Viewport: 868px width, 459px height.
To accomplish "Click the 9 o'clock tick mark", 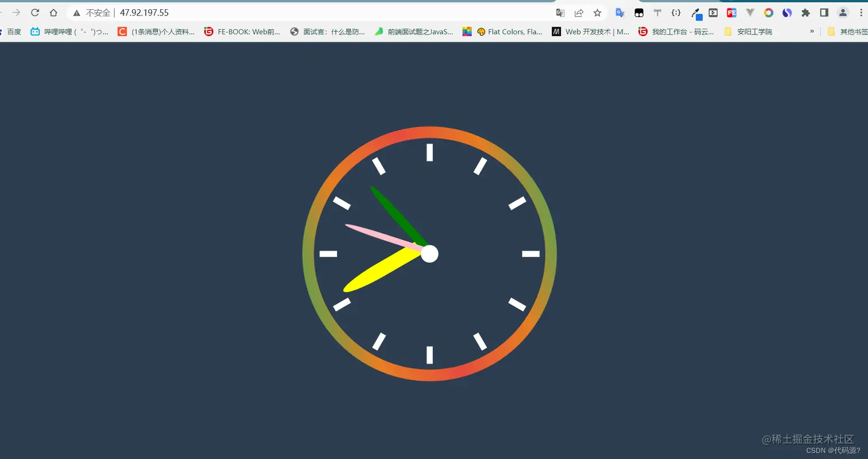I will coord(328,254).
